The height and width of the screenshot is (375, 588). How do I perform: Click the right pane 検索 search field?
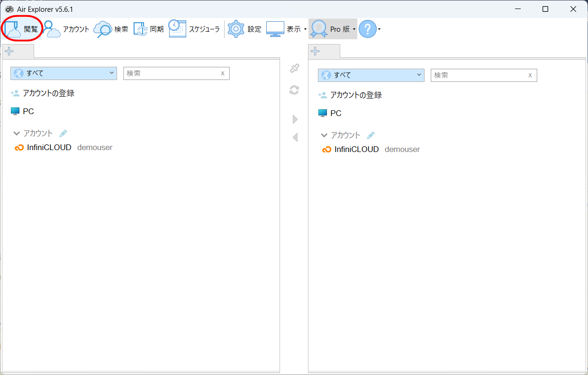pos(479,75)
